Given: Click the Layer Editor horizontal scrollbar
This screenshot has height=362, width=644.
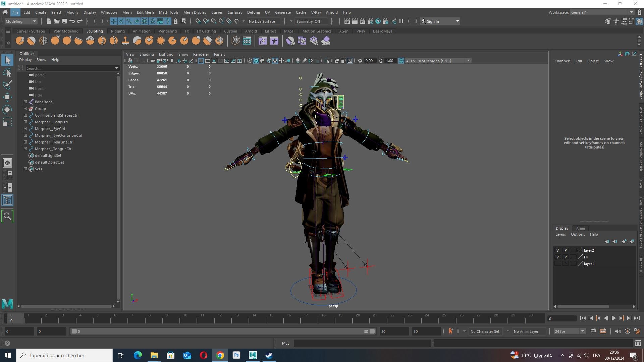Looking at the screenshot, I should pos(583,306).
